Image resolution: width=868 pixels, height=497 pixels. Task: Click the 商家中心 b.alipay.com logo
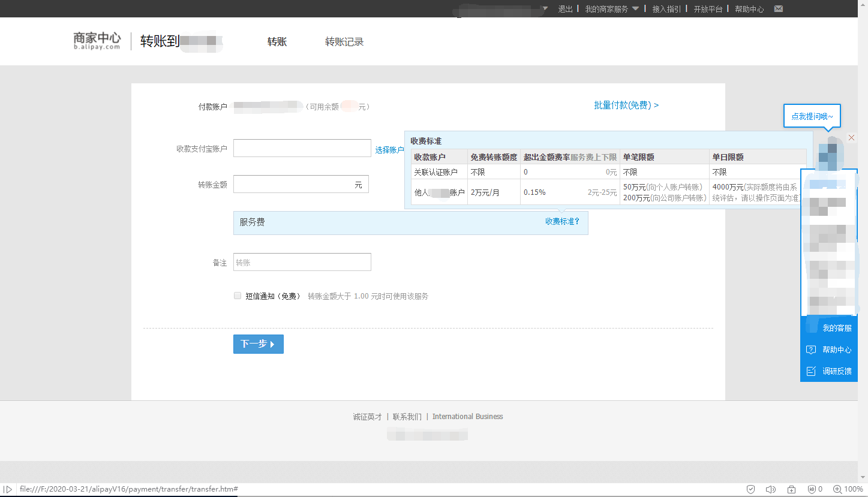(97, 41)
